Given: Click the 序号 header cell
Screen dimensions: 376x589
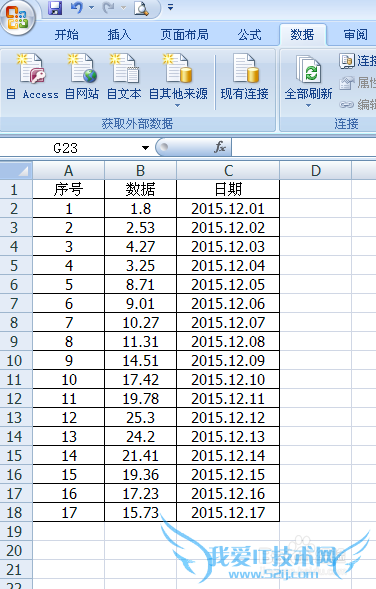Looking at the screenshot, I should pos(68,189).
